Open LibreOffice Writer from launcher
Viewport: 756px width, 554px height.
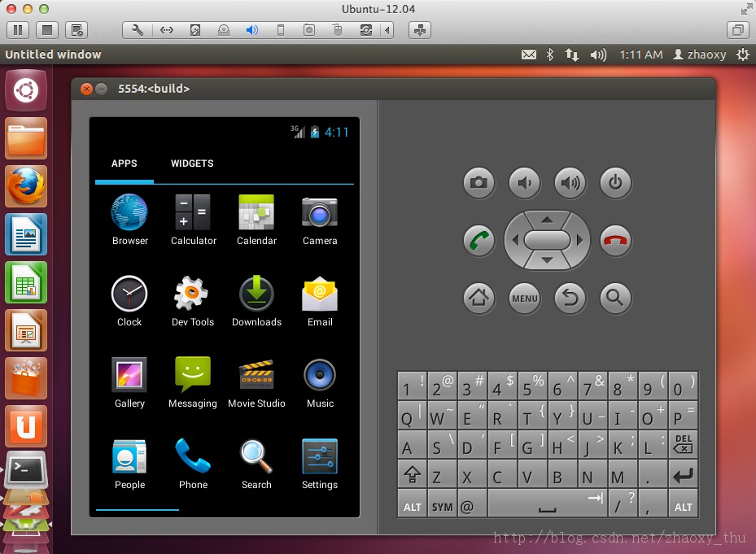click(x=26, y=234)
